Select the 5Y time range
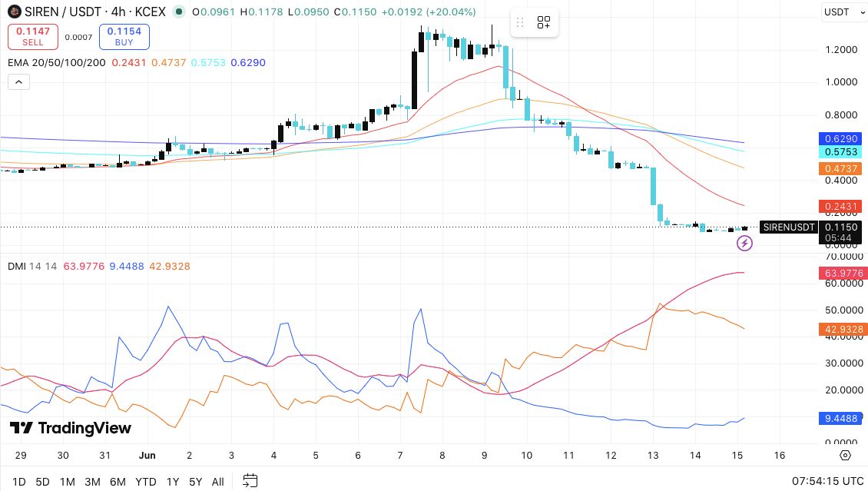The height and width of the screenshot is (491, 868). coord(195,482)
